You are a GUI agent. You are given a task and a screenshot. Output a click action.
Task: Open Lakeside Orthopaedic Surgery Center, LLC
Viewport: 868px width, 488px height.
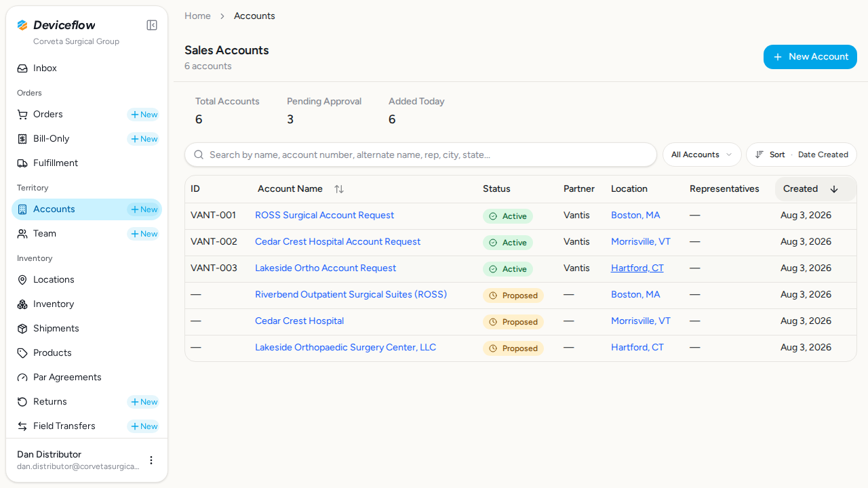click(x=345, y=348)
